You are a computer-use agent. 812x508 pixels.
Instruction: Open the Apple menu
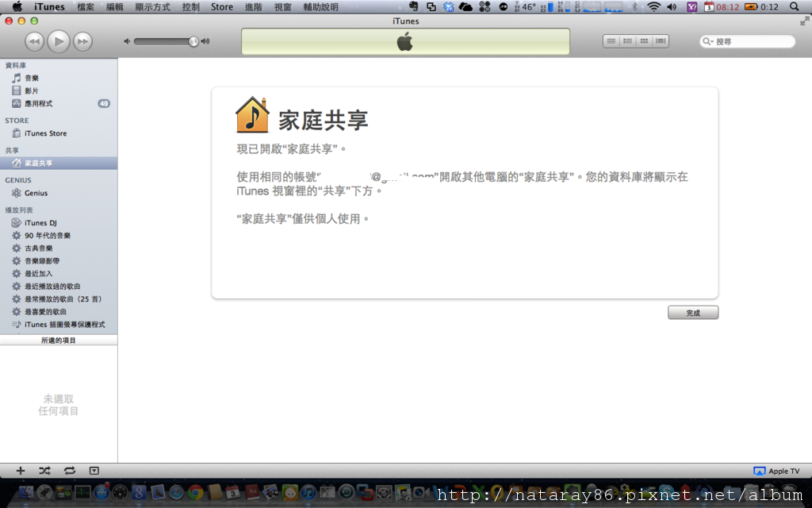tap(17, 6)
